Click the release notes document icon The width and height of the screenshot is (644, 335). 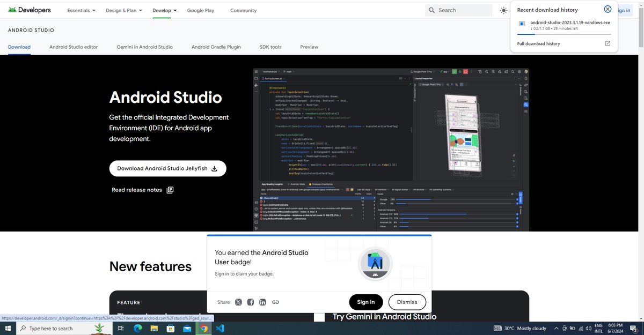170,190
